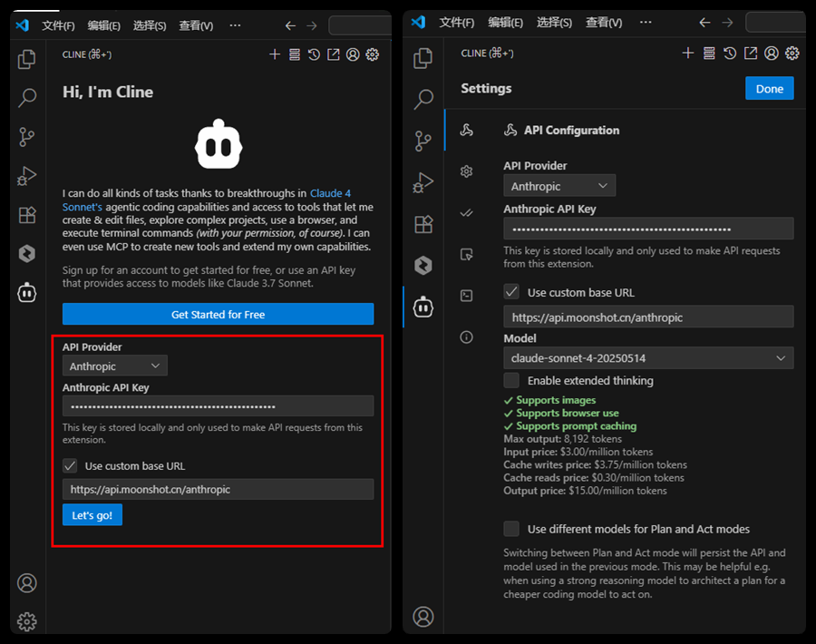This screenshot has width=816, height=644.
Task: Open the Model dropdown showing claude-sonnet-4-20250514
Action: [648, 358]
